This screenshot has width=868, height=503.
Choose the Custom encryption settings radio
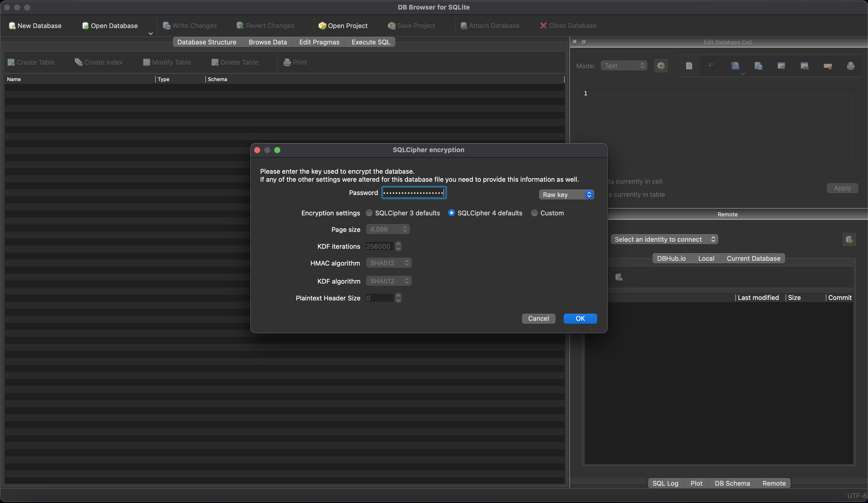(x=534, y=213)
